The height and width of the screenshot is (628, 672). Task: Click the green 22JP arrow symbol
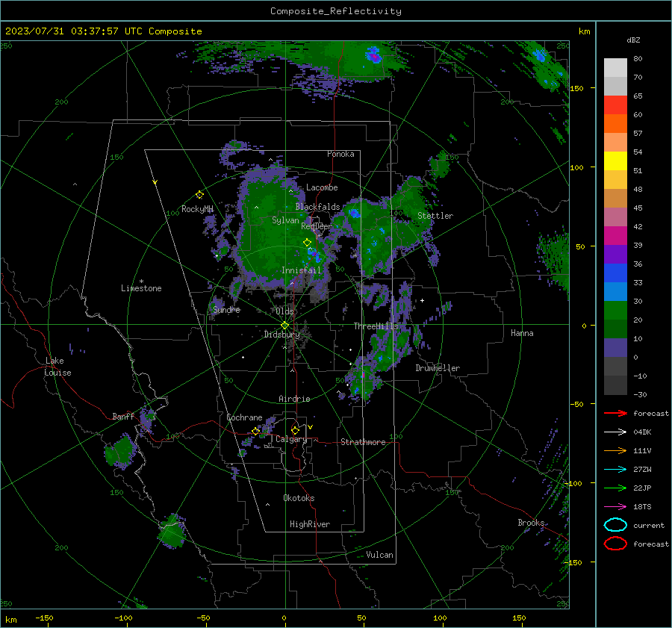tap(615, 488)
